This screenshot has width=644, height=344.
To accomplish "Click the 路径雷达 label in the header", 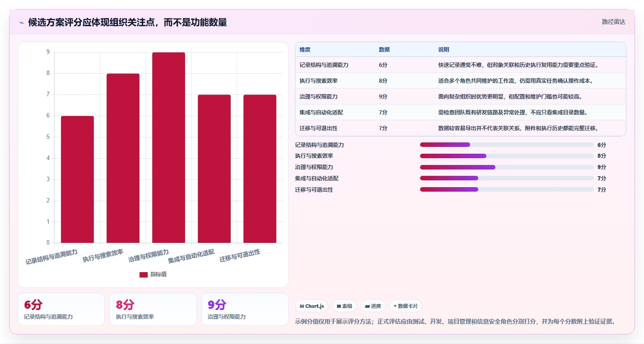I will (x=614, y=22).
